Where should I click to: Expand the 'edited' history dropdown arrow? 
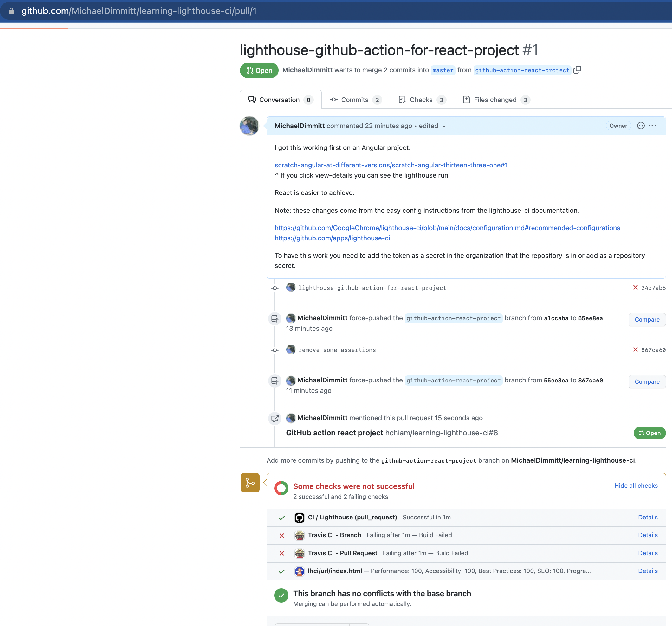click(444, 127)
